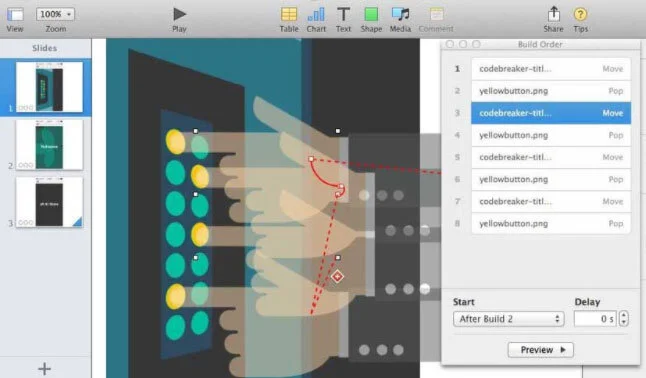Click the Delay value field
The width and height of the screenshot is (646, 378).
coord(595,319)
